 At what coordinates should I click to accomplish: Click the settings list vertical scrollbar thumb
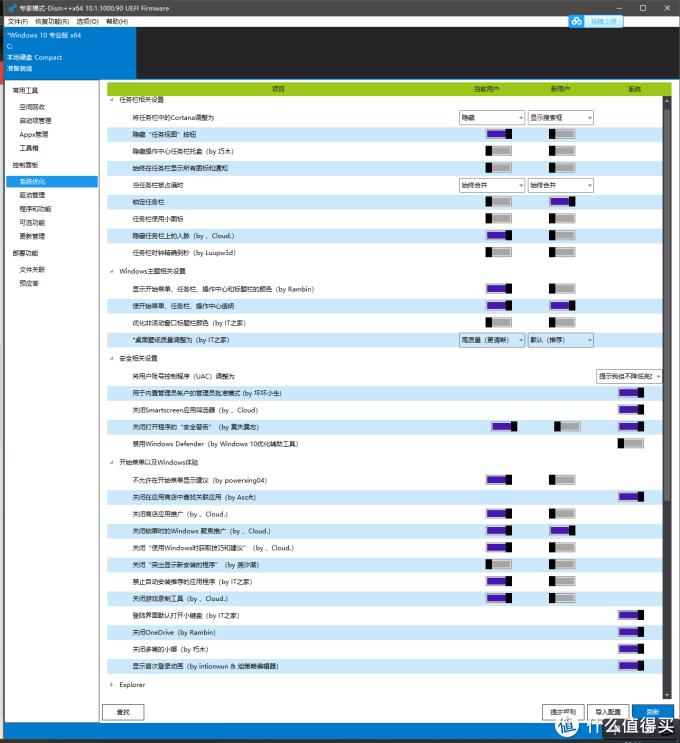(667, 305)
